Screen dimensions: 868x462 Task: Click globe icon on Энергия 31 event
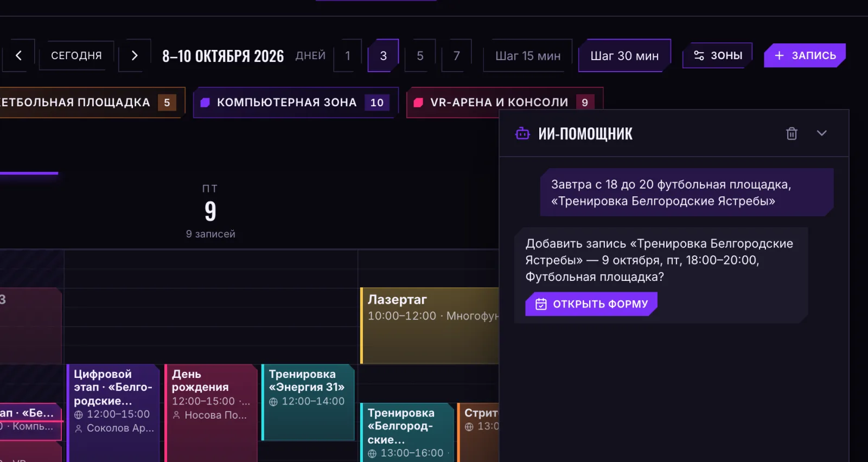273,402
